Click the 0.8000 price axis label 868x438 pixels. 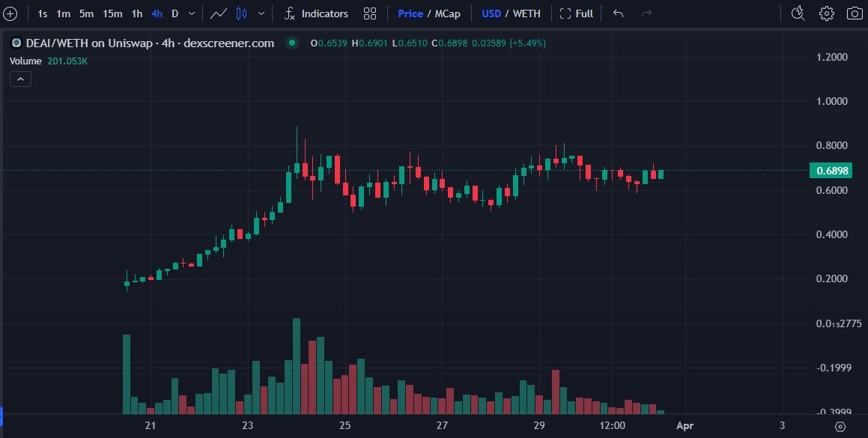831,146
